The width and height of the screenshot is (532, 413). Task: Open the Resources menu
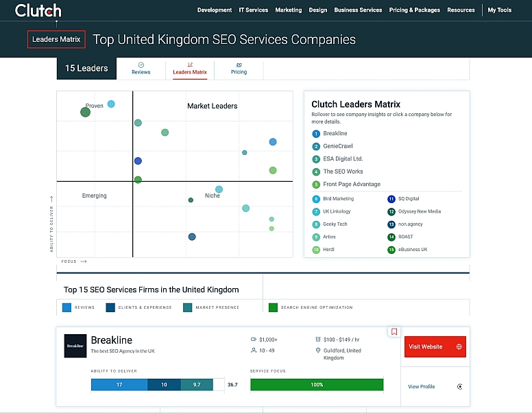click(461, 10)
